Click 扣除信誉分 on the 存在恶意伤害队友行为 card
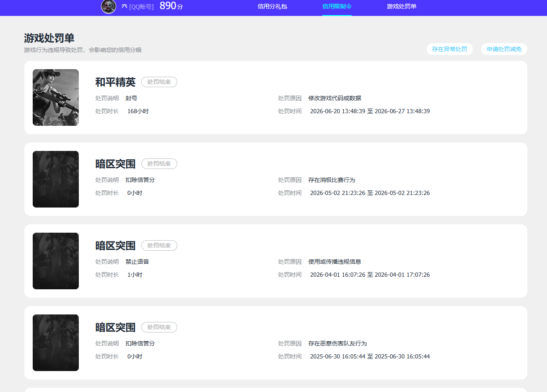The width and height of the screenshot is (547, 392). (x=140, y=343)
